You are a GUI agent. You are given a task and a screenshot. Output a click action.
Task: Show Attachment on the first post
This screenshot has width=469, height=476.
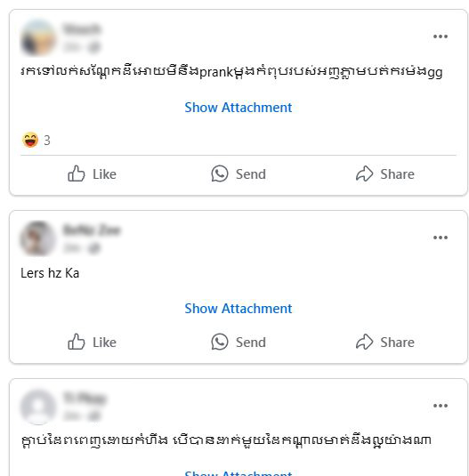(239, 108)
